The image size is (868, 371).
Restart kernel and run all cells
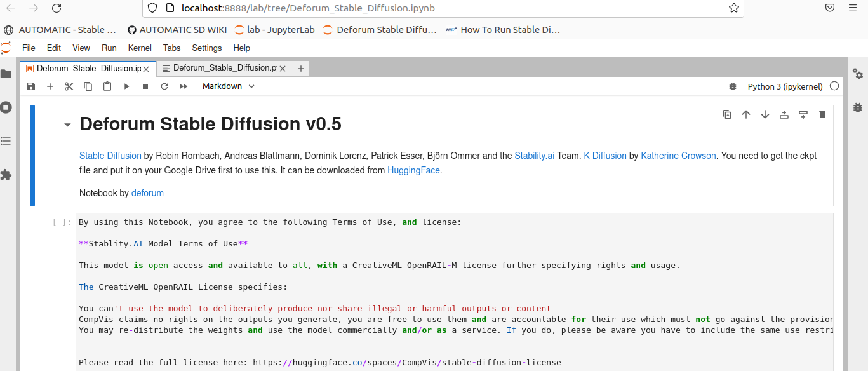click(184, 86)
